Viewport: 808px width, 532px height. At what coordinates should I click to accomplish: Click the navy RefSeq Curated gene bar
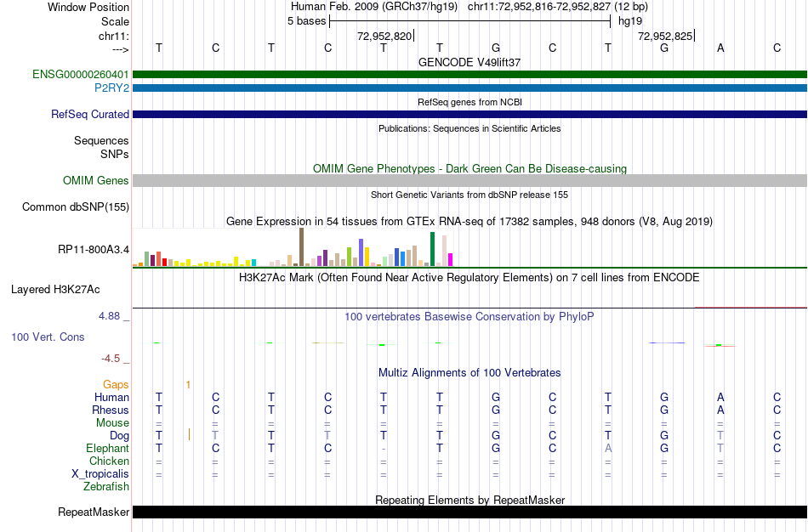click(x=470, y=115)
